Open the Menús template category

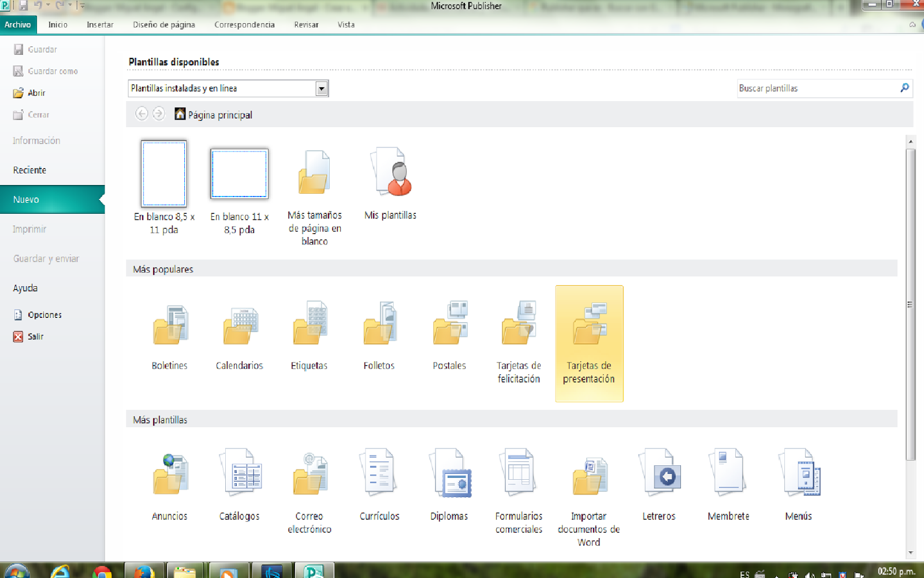pos(799,486)
